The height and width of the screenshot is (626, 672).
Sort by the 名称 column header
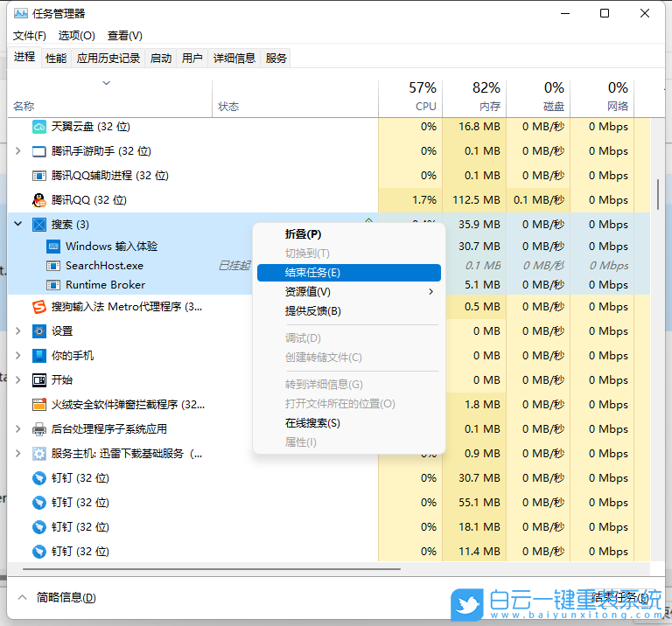click(110, 99)
